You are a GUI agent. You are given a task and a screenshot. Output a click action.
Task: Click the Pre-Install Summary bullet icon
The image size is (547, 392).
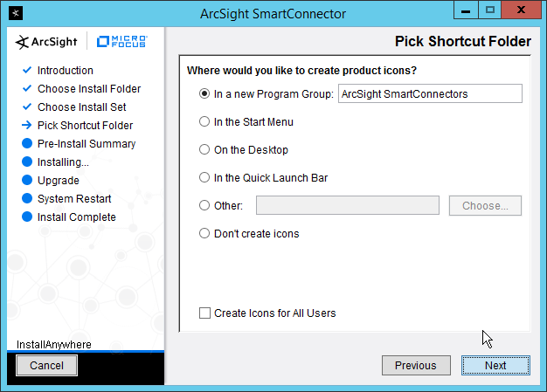pos(26,144)
